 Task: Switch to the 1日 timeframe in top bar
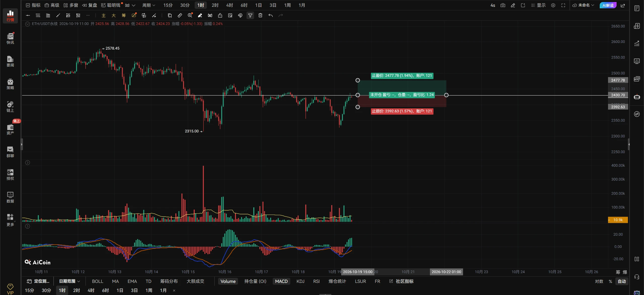tap(258, 5)
